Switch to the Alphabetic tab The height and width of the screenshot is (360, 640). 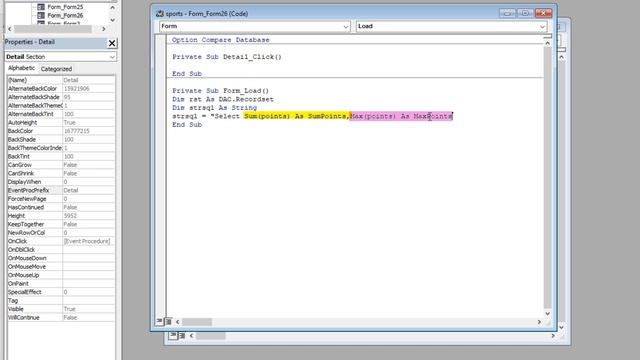pyautogui.click(x=21, y=68)
